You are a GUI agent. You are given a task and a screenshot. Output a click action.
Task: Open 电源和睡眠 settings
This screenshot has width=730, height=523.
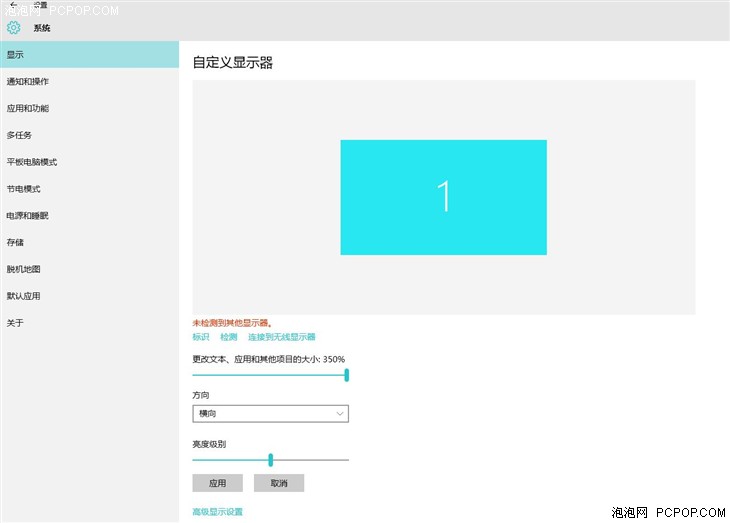[x=89, y=216]
